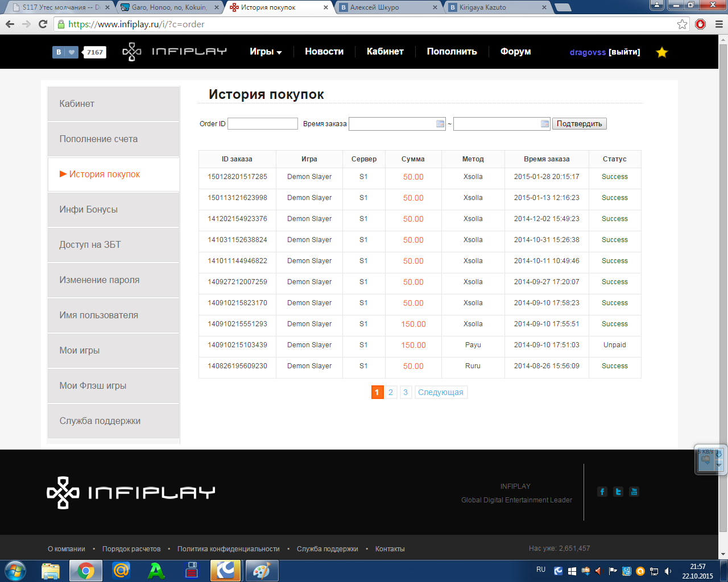This screenshot has width=728, height=582.
Task: Select Мои игры in sidebar
Action: tap(114, 350)
